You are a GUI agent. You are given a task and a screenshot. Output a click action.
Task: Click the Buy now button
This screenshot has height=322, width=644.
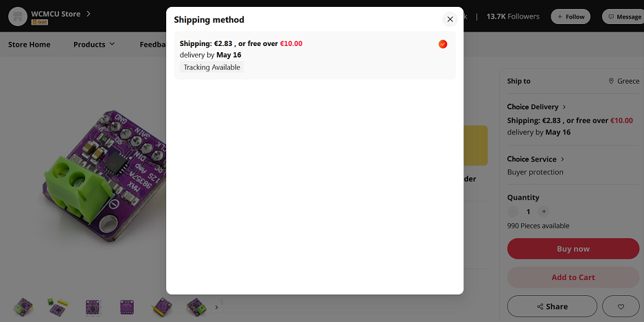pyautogui.click(x=573, y=249)
